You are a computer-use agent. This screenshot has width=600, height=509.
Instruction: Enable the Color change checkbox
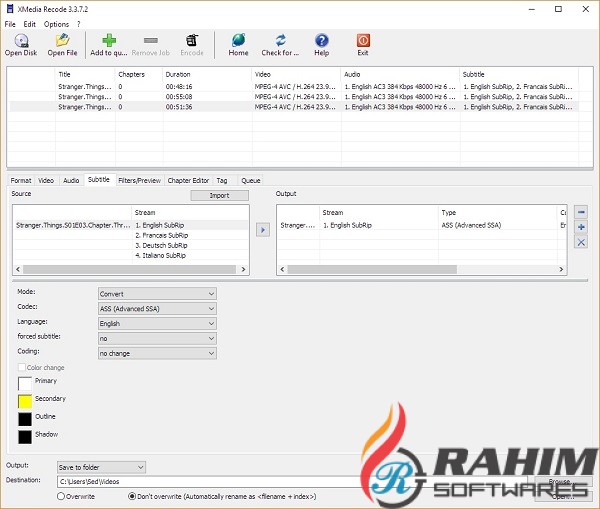[x=22, y=367]
